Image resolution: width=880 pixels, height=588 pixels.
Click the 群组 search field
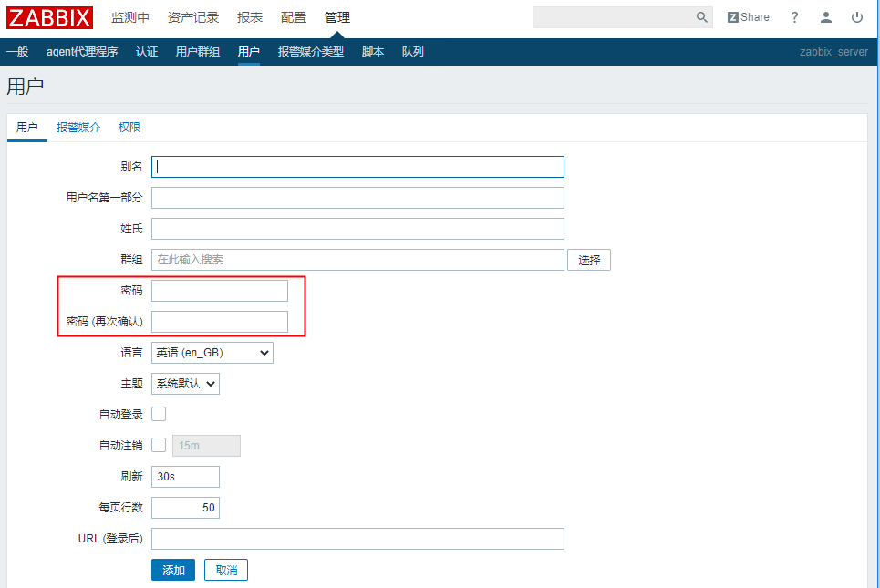357,260
